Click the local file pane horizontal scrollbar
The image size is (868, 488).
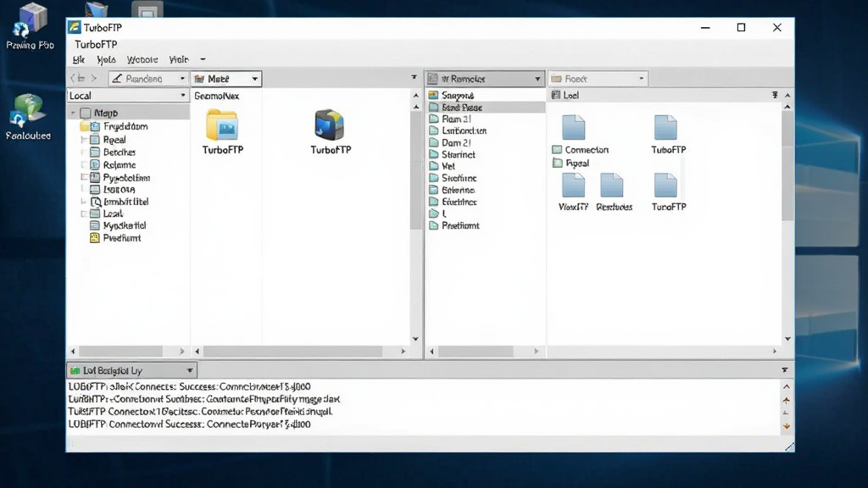[292, 352]
